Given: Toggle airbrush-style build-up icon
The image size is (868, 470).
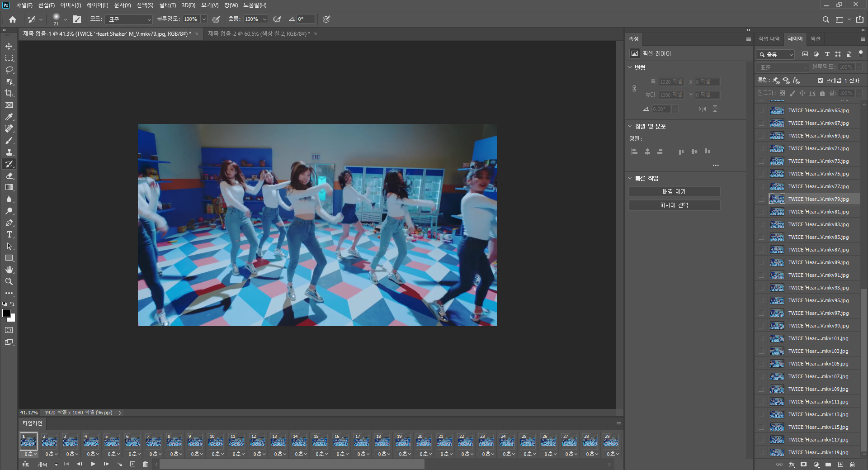Looking at the screenshot, I should pyautogui.click(x=277, y=19).
